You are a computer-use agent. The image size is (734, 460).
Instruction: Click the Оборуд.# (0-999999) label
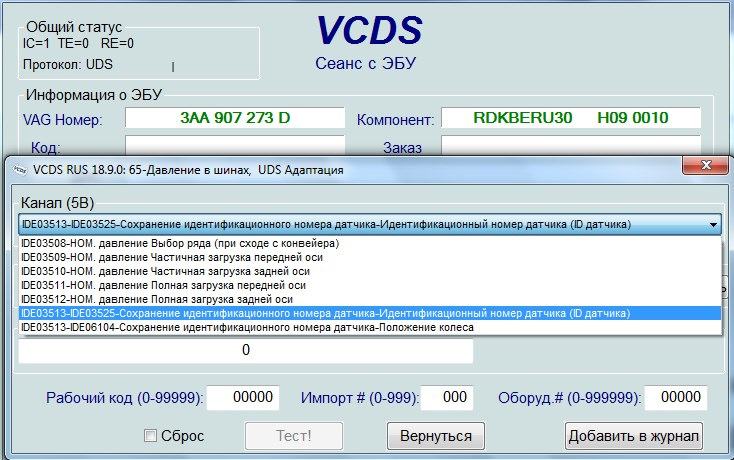tap(569, 398)
